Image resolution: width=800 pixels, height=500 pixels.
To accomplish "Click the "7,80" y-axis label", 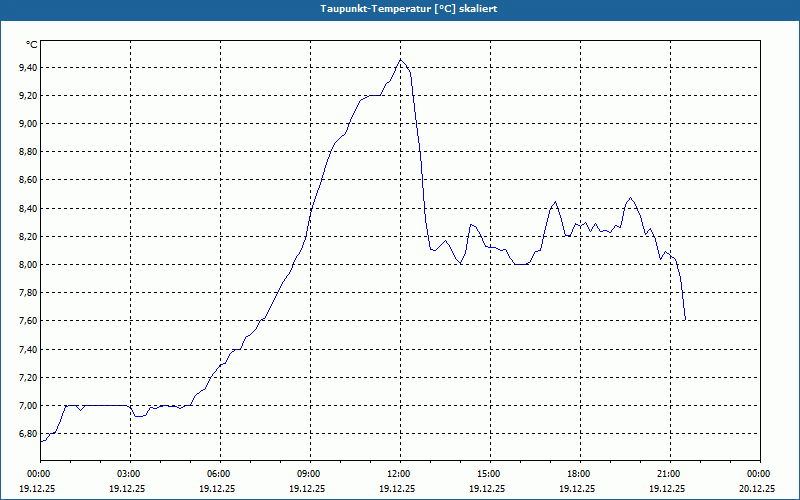I will pos(29,293).
